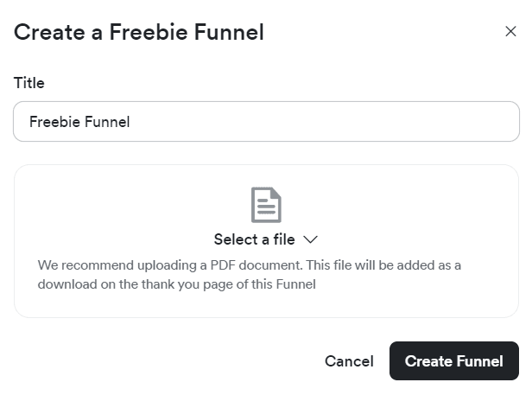This screenshot has height=395, width=532.
Task: Click the empty right side of Title box
Action: click(x=389, y=122)
